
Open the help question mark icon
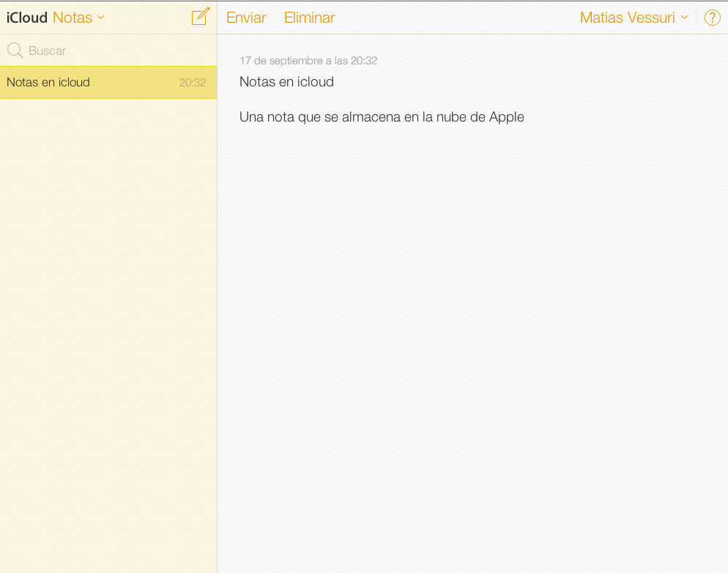(712, 18)
